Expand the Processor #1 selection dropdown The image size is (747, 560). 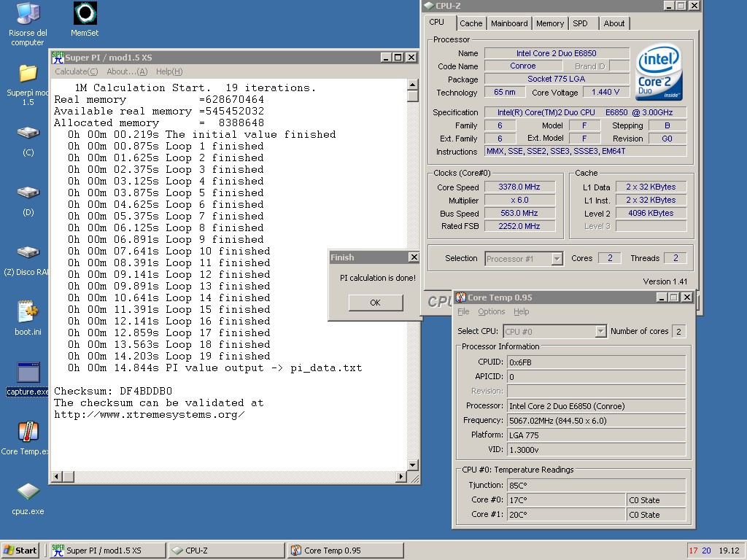point(557,259)
